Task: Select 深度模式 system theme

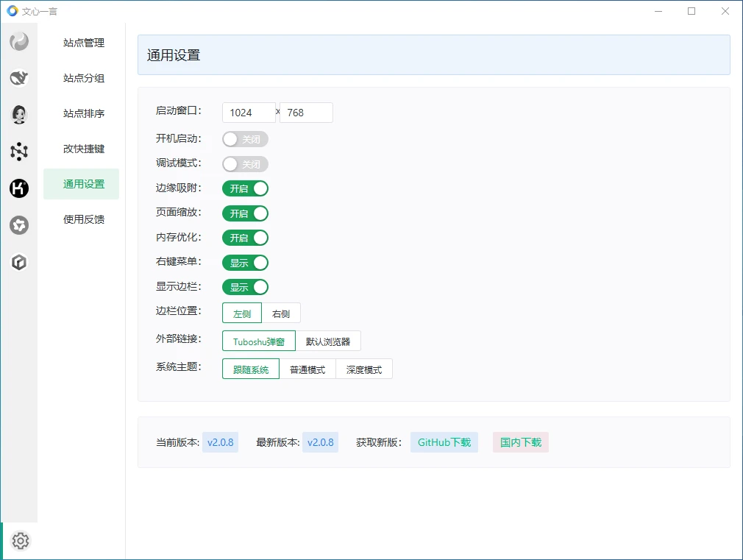Action: pyautogui.click(x=364, y=369)
